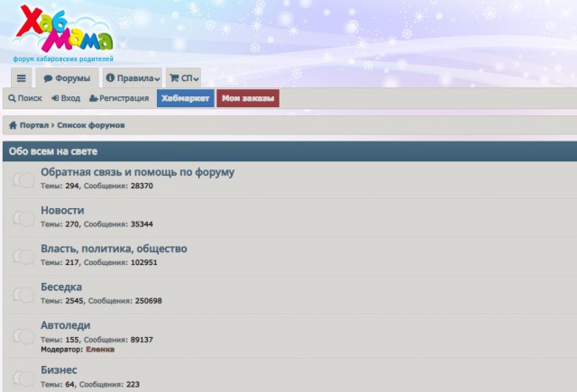Open the Бизнес forum

[x=59, y=370]
